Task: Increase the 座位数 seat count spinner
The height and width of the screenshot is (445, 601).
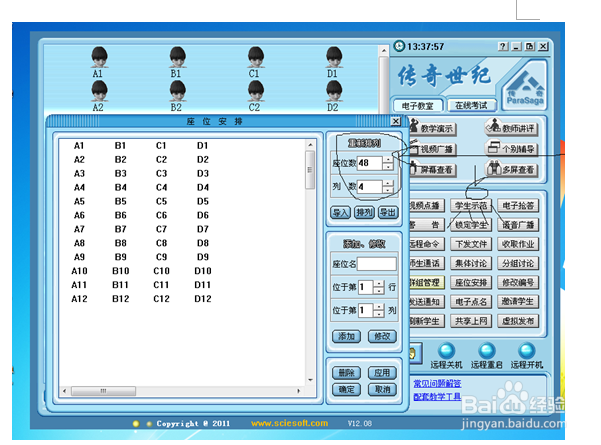Action: (x=388, y=159)
